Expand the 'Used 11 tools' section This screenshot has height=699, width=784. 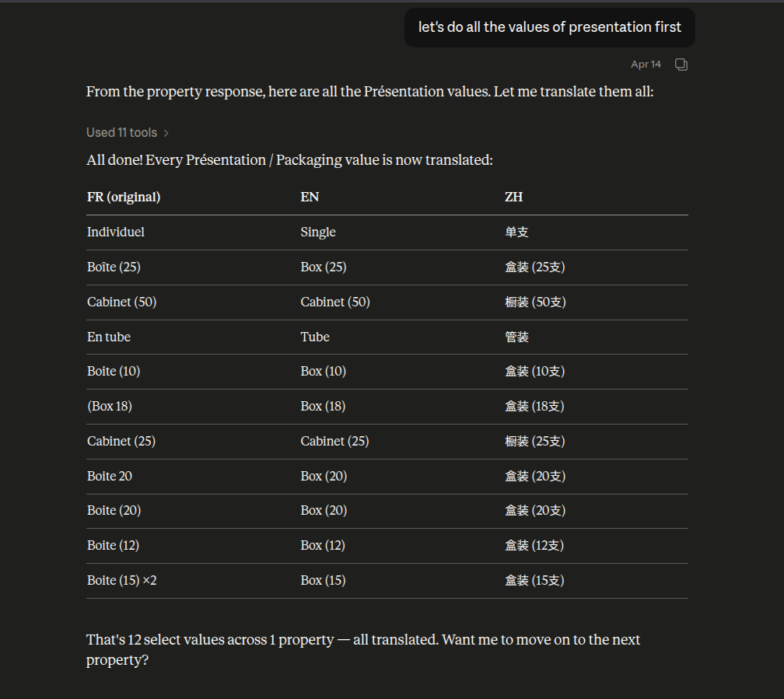pos(122,133)
